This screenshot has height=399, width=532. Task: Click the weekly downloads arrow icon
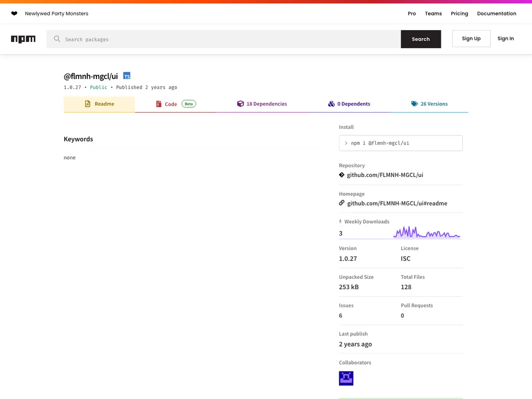tap(341, 221)
